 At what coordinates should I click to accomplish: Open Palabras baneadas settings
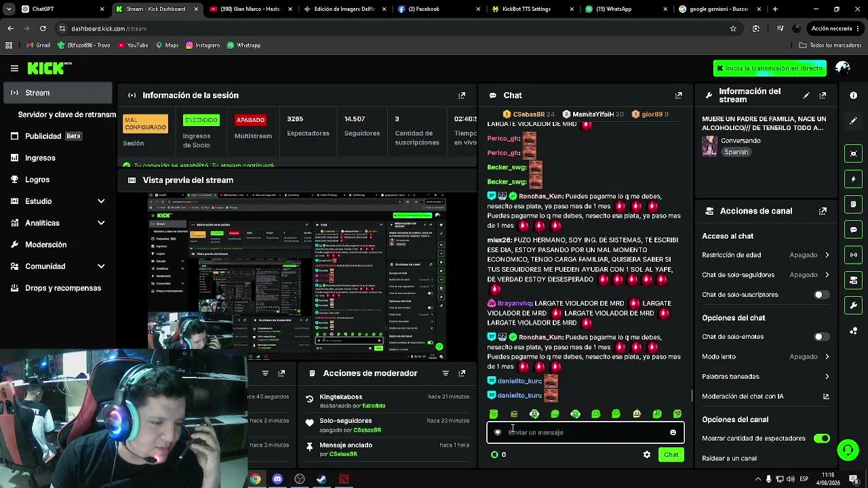click(766, 377)
